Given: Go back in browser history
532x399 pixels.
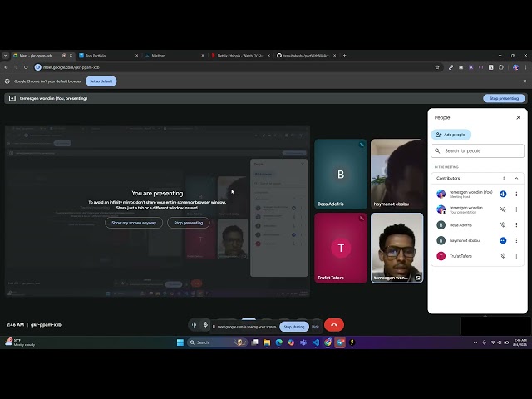Looking at the screenshot, I should (6, 67).
